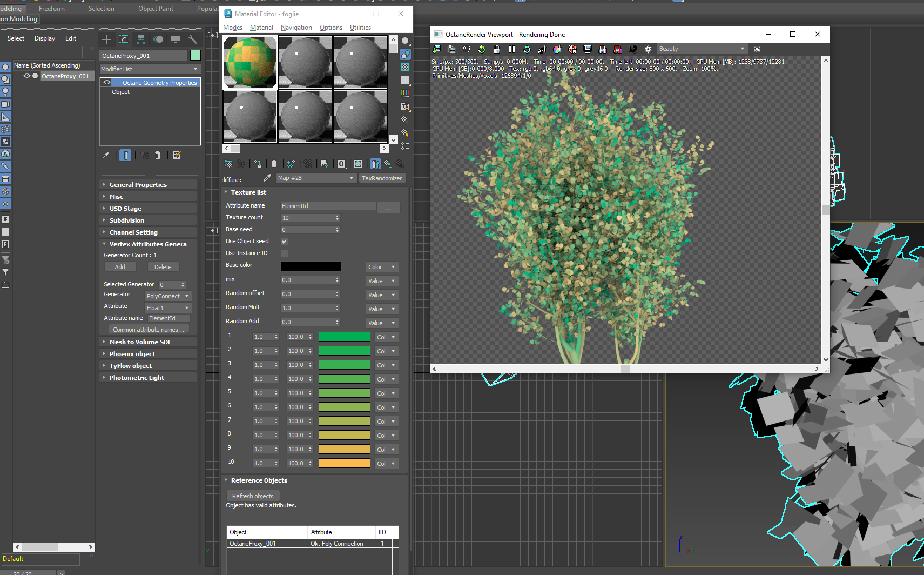Click the Refresh objects button

(253, 496)
